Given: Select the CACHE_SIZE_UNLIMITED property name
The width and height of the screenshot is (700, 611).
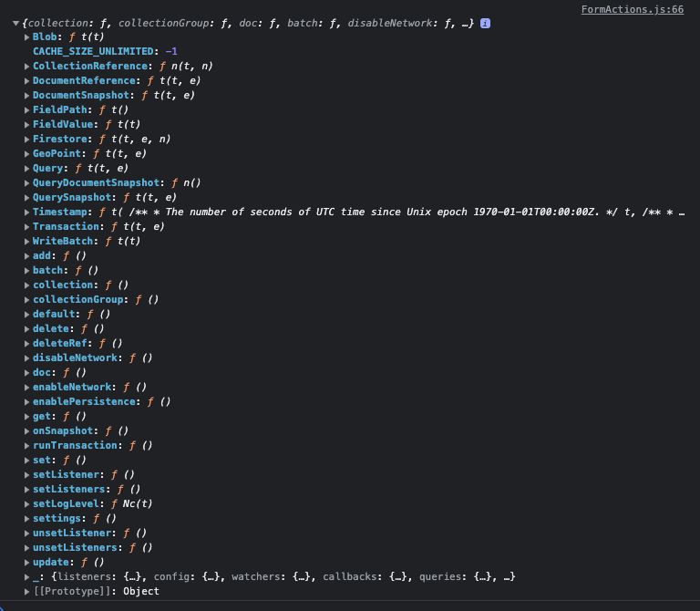Looking at the screenshot, I should [x=93, y=51].
